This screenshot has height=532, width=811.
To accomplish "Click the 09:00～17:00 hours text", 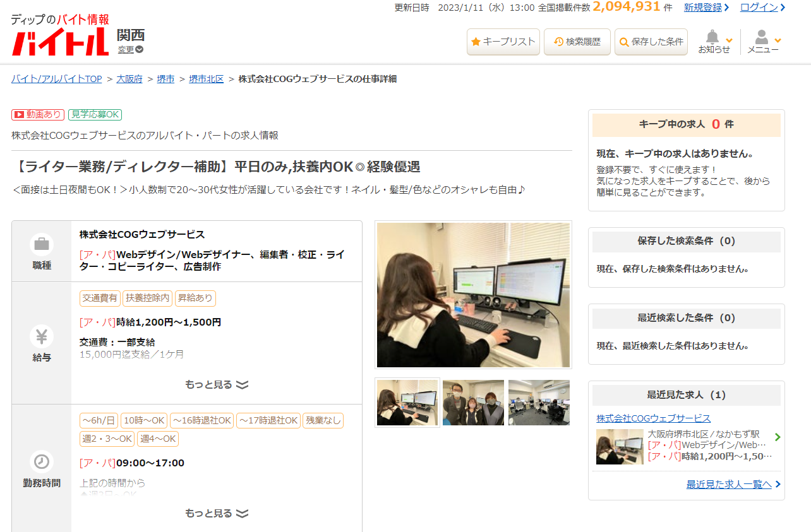I will [150, 463].
